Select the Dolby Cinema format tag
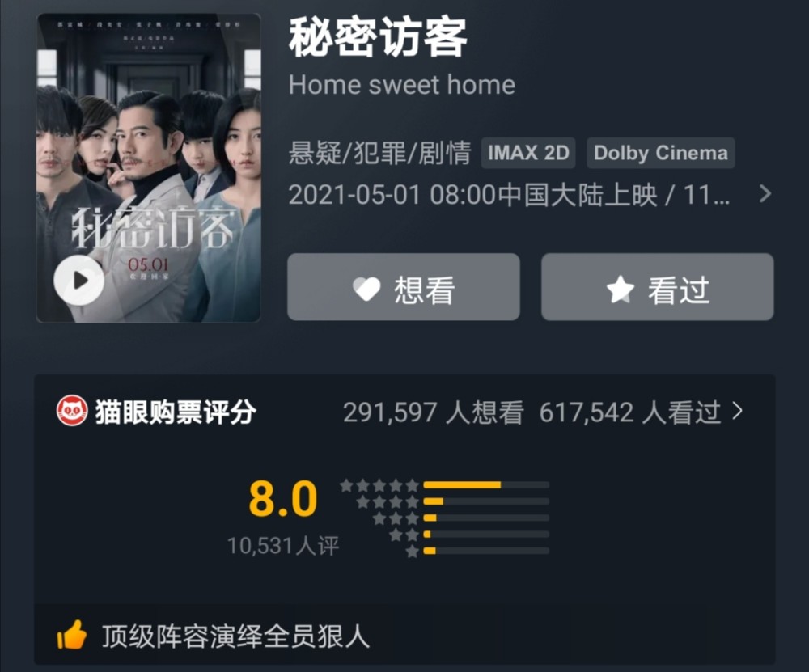The height and width of the screenshot is (672, 809). pos(660,153)
